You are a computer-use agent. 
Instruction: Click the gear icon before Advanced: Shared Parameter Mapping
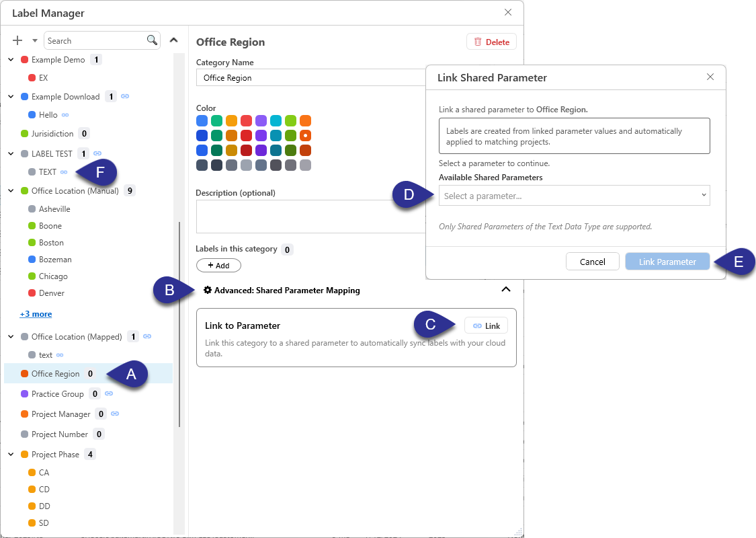tap(207, 290)
